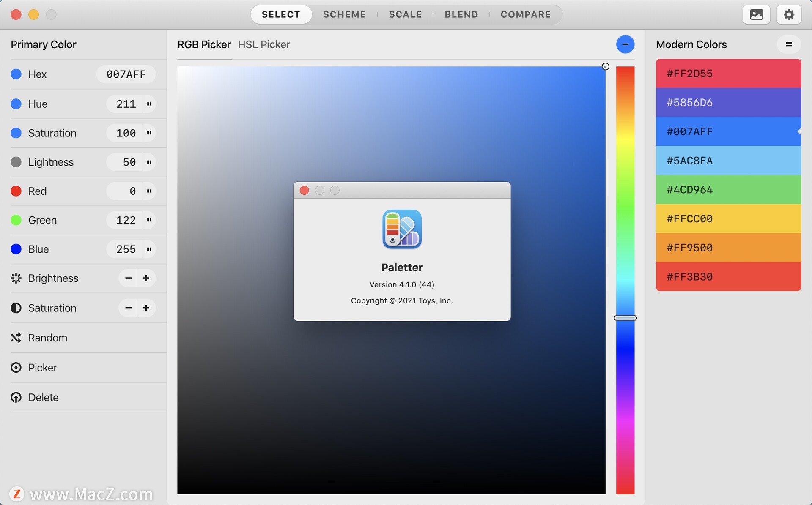The width and height of the screenshot is (812, 505).
Task: Click the half-circle Saturation adjust icon
Action: (16, 308)
